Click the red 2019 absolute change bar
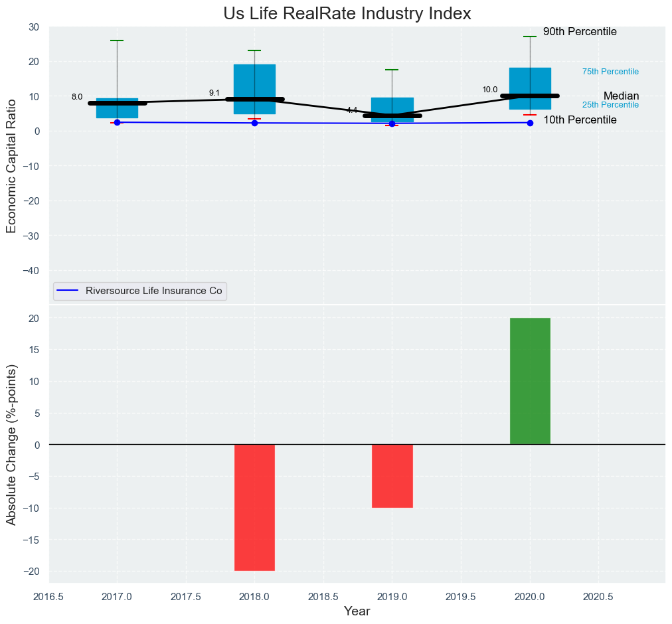The height and width of the screenshot is (624, 672). click(392, 476)
